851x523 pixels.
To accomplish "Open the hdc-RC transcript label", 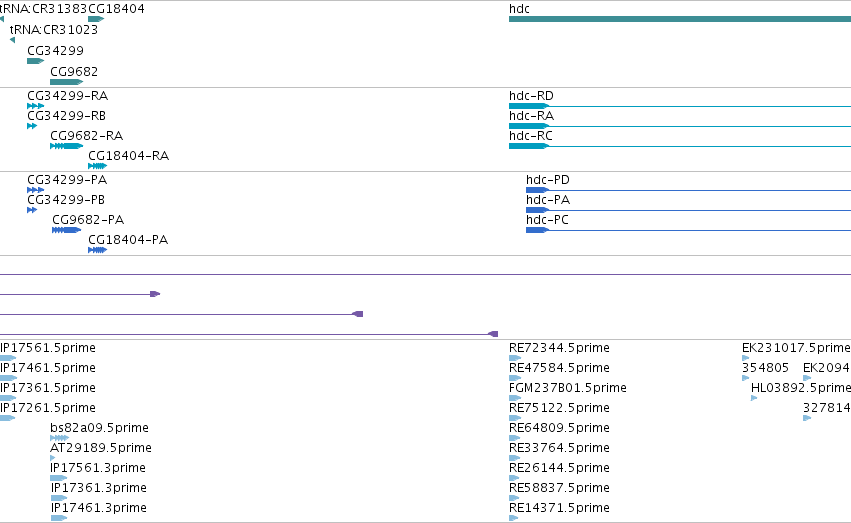I will click(531, 136).
